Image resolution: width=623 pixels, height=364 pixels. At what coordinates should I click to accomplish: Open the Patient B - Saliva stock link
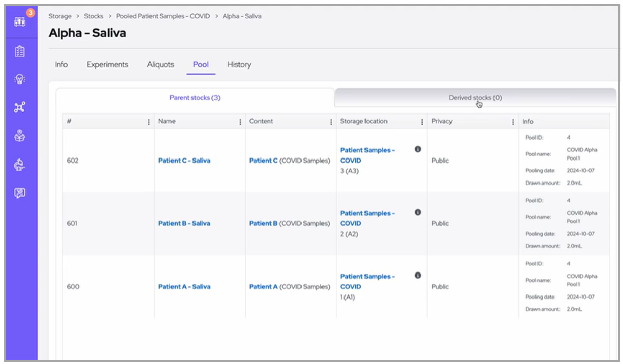(x=184, y=223)
